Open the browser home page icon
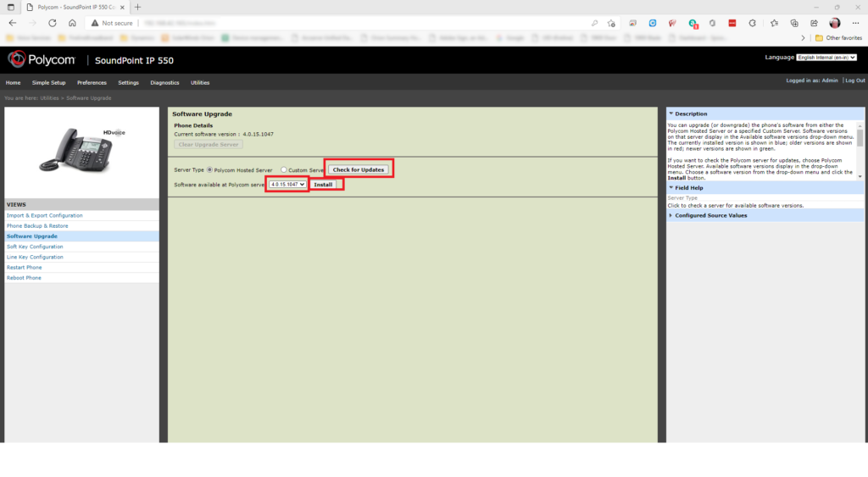868x477 pixels. 72,23
